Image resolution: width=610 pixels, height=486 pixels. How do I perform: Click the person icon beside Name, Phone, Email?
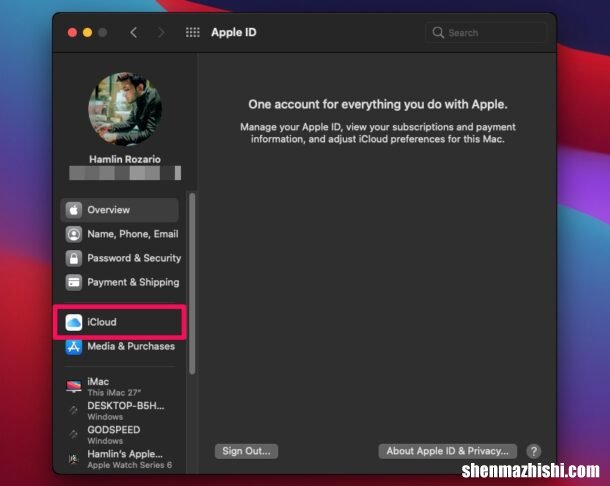(x=74, y=234)
